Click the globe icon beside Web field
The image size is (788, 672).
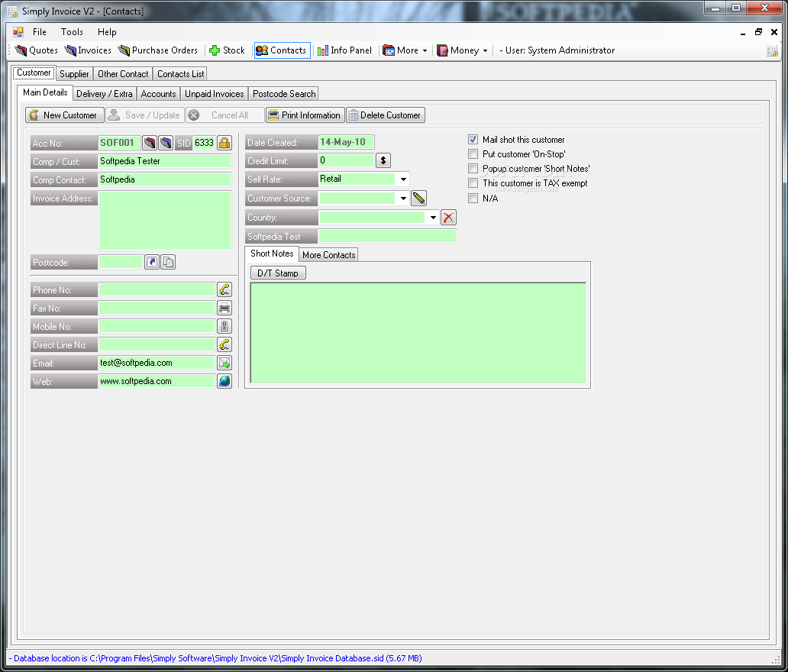(224, 381)
